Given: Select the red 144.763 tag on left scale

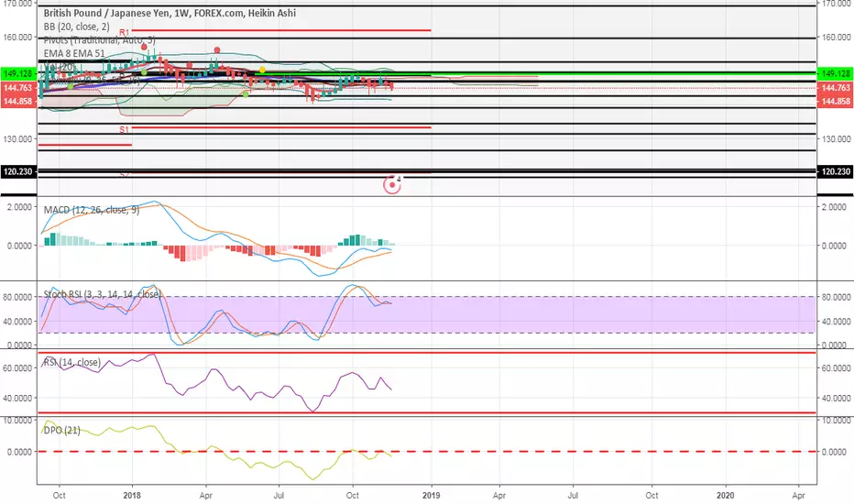Looking at the screenshot, I should coord(18,88).
